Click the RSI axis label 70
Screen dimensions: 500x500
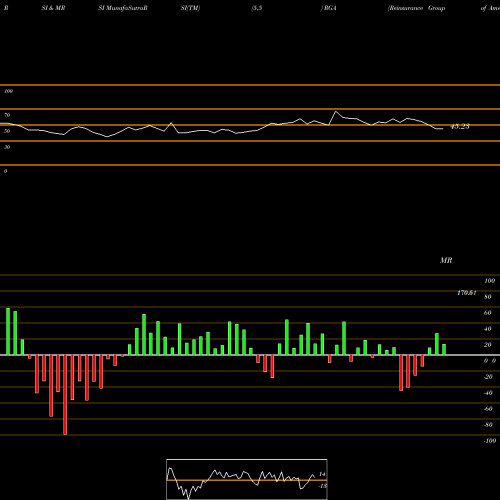(x=7, y=115)
